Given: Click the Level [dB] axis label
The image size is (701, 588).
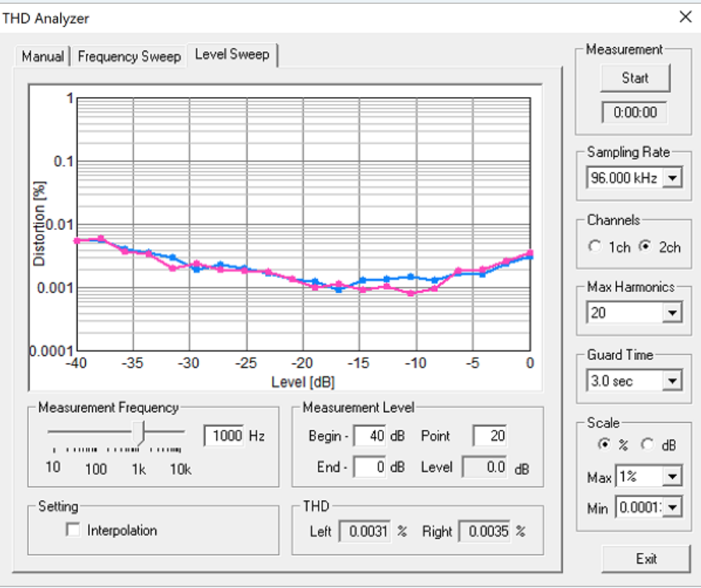Looking at the screenshot, I should click(x=303, y=382).
